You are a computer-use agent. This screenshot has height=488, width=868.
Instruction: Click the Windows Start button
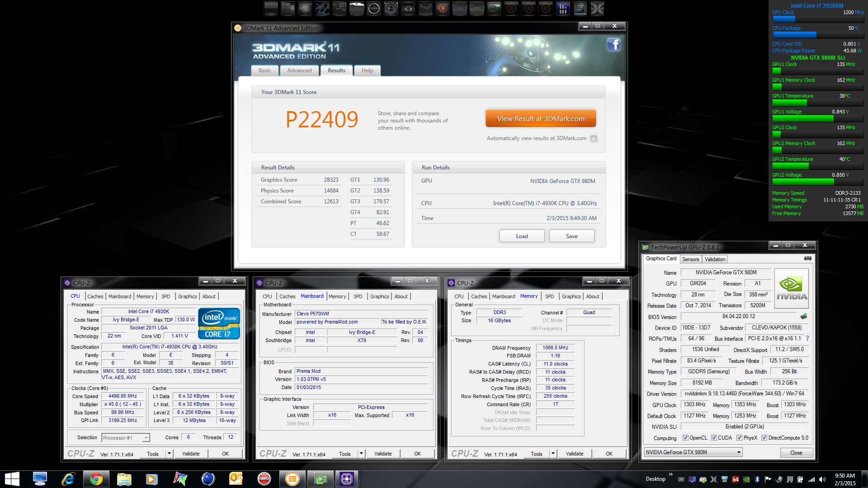click(12, 479)
